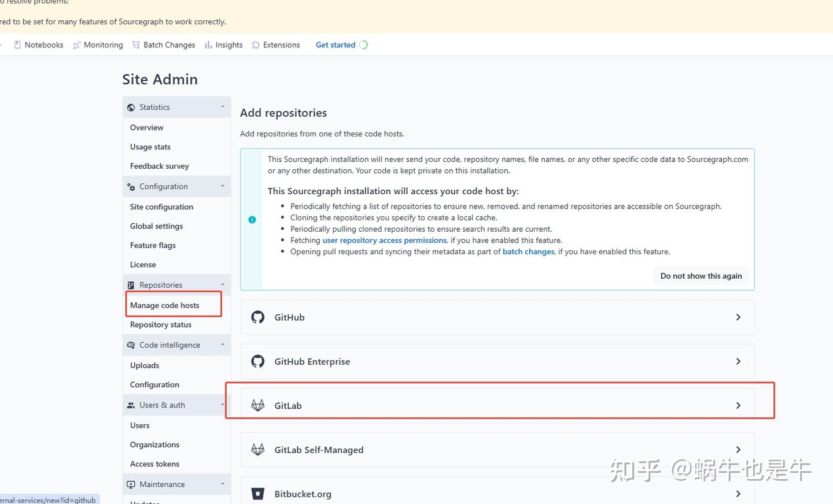Open GitHub Enterprise via its chevron
The height and width of the screenshot is (504, 833).
coord(738,361)
